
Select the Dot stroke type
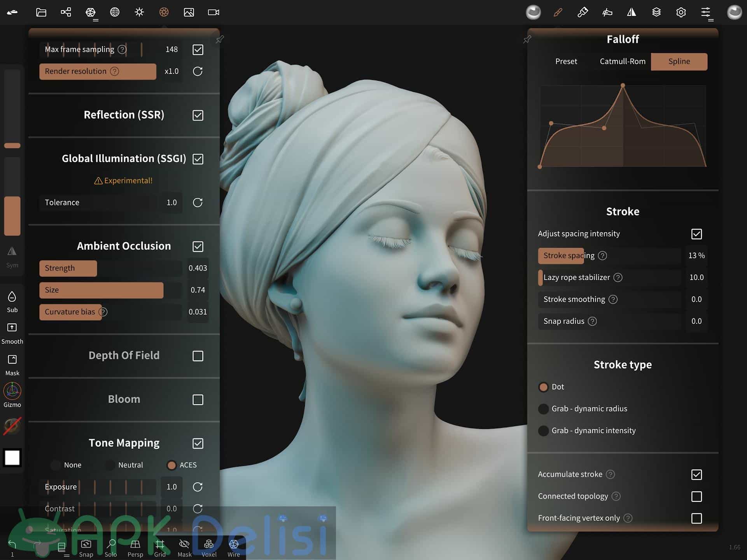point(543,387)
